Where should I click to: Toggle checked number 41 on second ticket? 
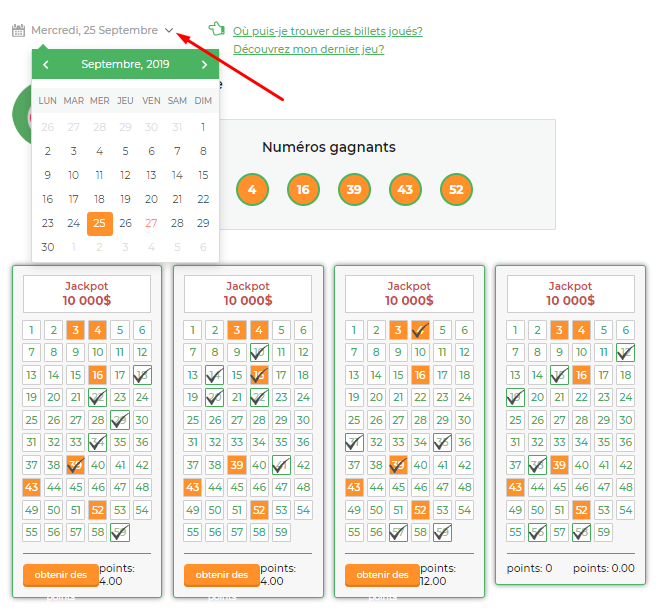pos(281,465)
